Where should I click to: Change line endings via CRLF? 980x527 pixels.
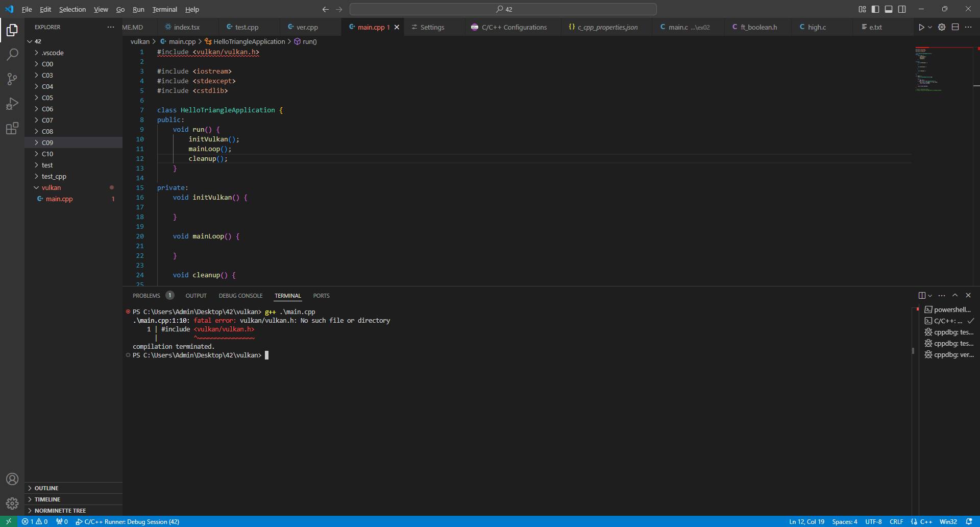tap(896, 521)
